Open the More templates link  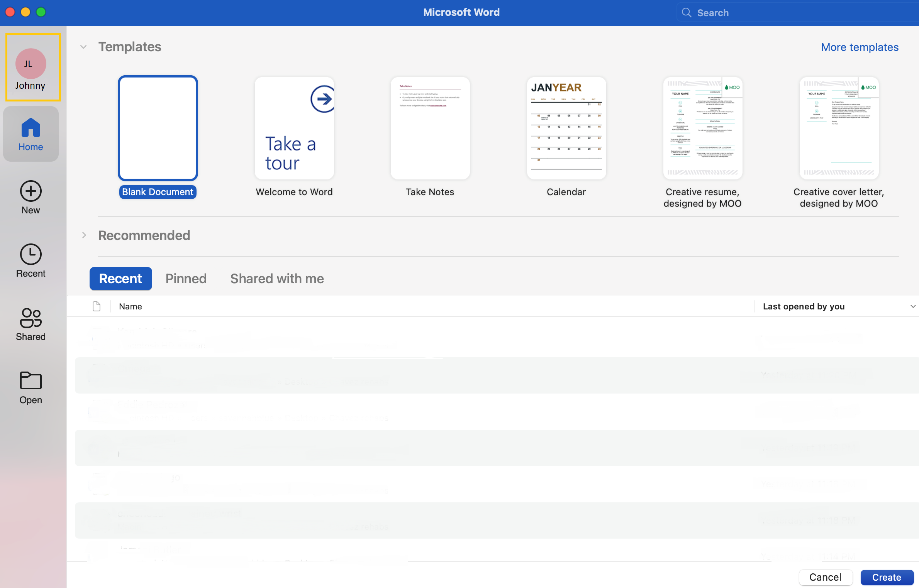tap(860, 47)
